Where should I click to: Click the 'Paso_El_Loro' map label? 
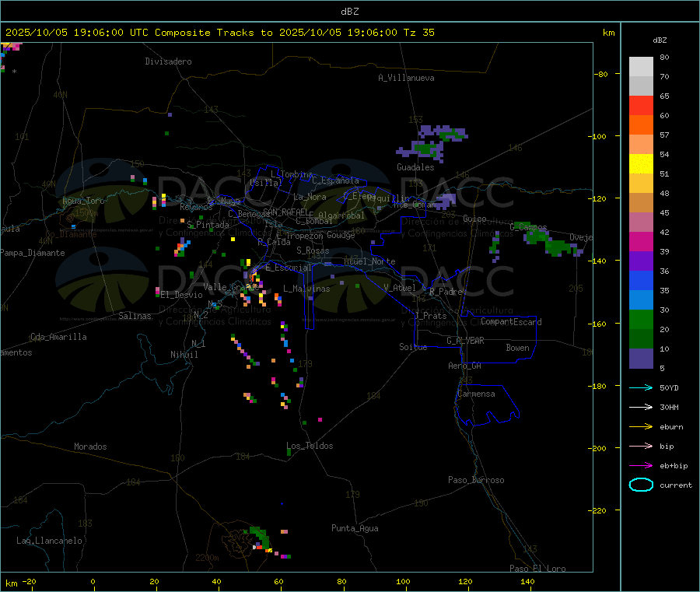537,569
